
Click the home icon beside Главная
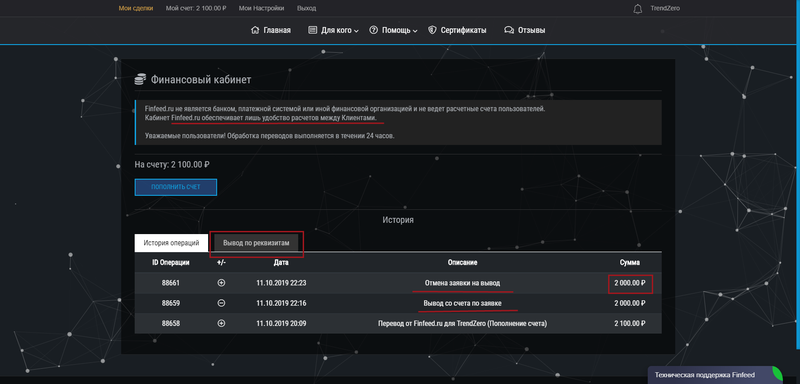[x=255, y=30]
